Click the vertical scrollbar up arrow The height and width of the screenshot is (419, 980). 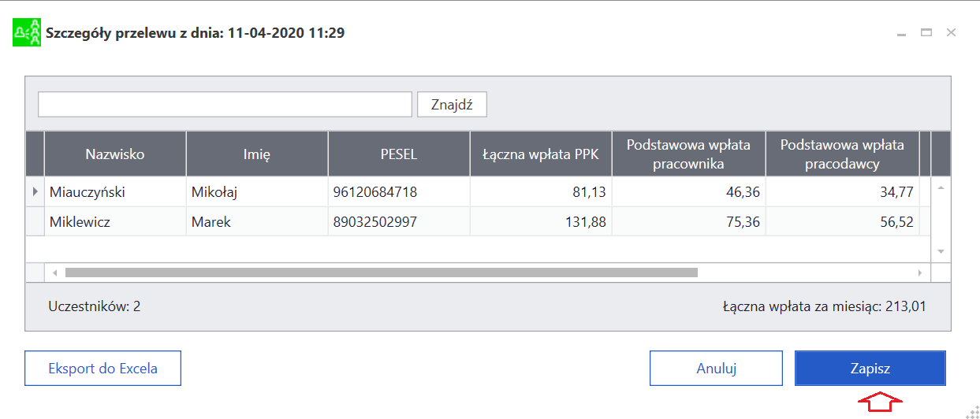[941, 187]
